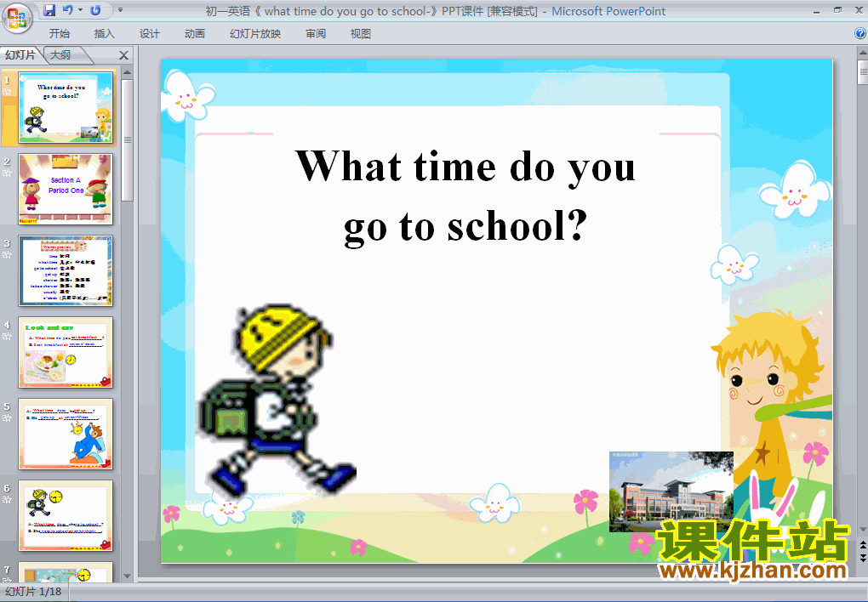Open the 幻灯片放映 ribbon tab
The height and width of the screenshot is (602, 868).
255,34
